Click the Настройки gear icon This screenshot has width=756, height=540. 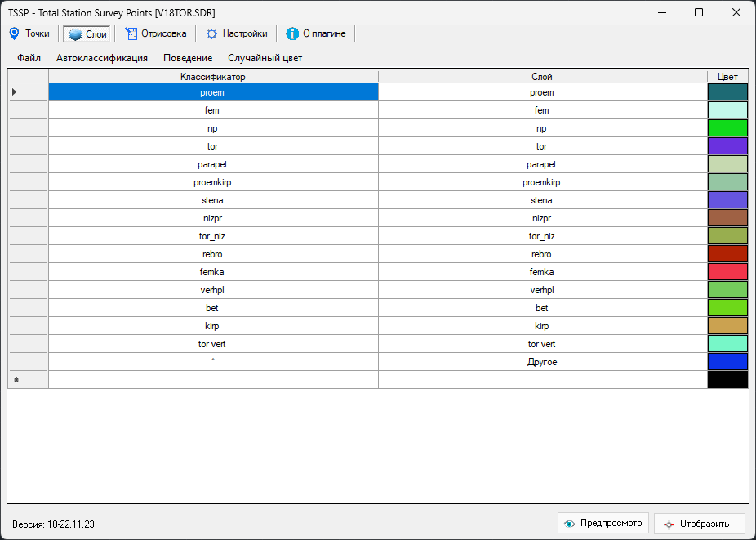[x=211, y=34]
